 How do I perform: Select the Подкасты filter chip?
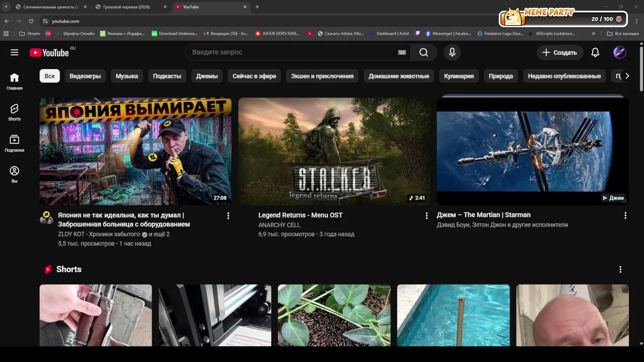point(167,76)
